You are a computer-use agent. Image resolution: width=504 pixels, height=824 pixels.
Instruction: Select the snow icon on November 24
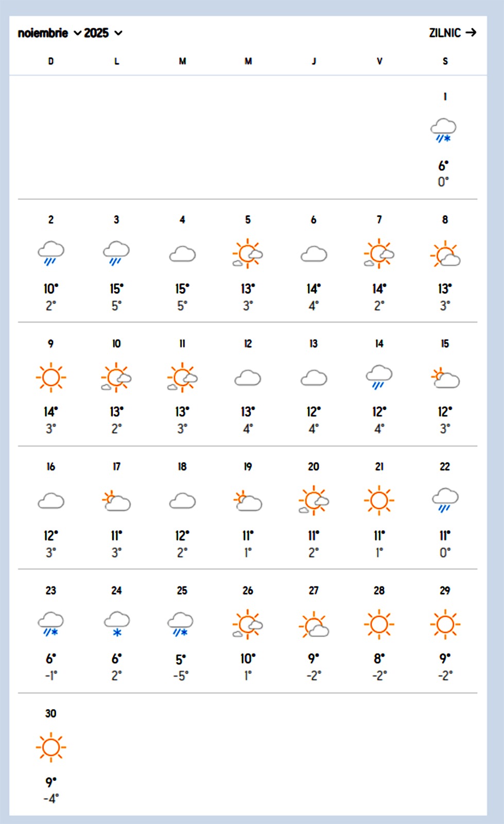[x=117, y=624]
